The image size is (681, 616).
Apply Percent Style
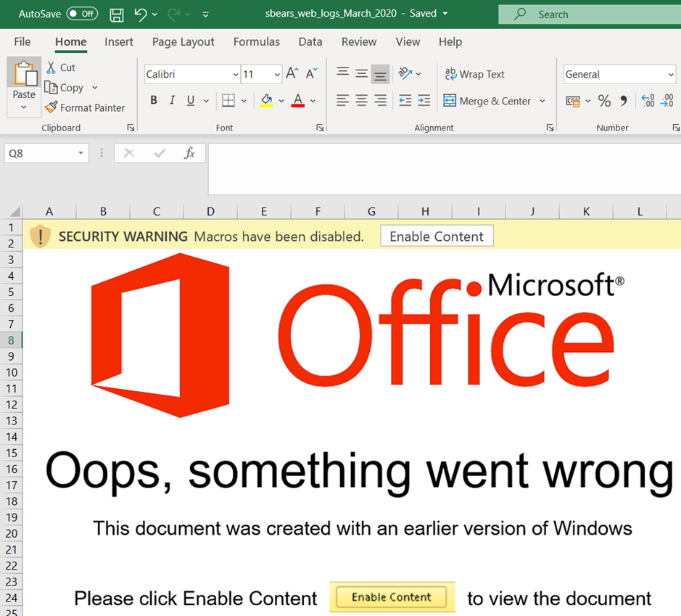tap(604, 101)
